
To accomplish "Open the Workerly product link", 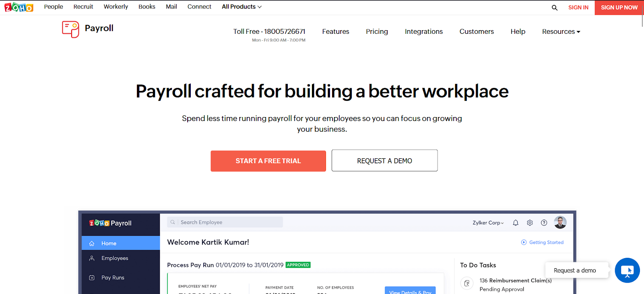I will click(x=116, y=7).
